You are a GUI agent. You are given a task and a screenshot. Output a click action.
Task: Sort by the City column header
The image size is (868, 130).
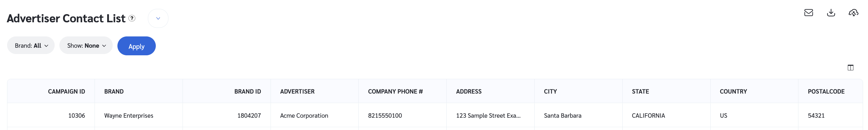coord(550,91)
